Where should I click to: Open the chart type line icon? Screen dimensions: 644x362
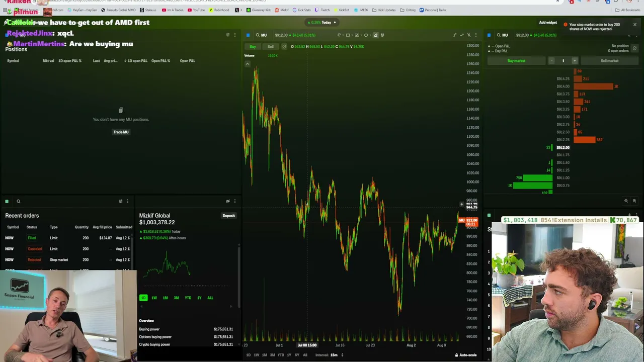tap(461, 35)
